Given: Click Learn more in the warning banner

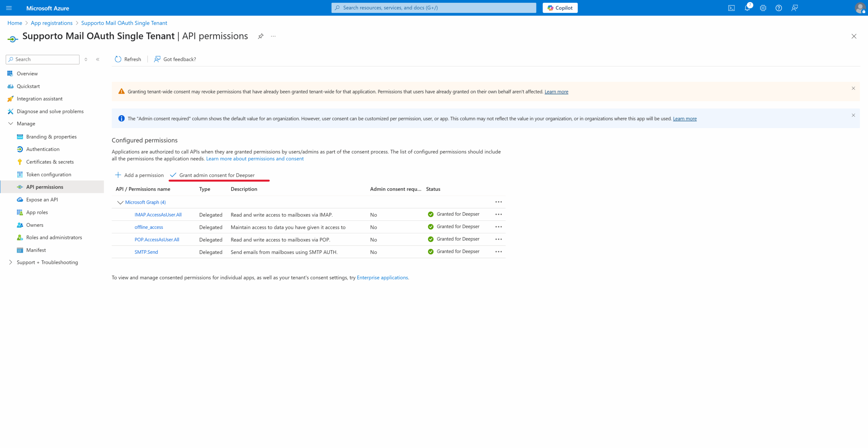Looking at the screenshot, I should (x=556, y=92).
